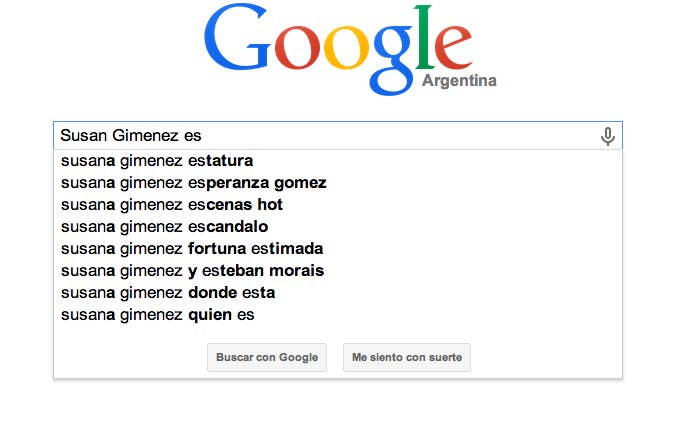Click the Buscar con Google button

click(x=267, y=357)
